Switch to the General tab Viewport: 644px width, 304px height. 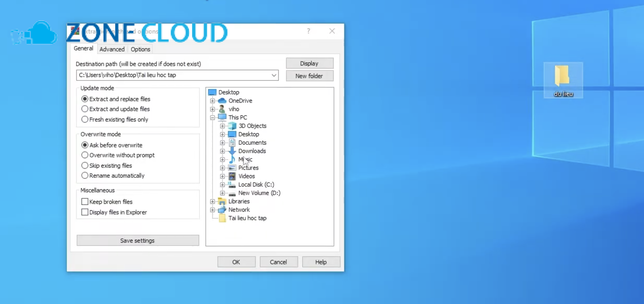(83, 49)
